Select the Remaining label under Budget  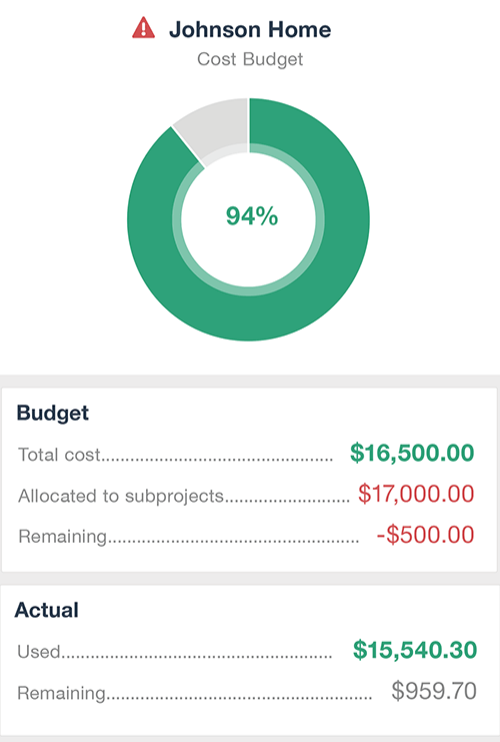click(x=62, y=537)
